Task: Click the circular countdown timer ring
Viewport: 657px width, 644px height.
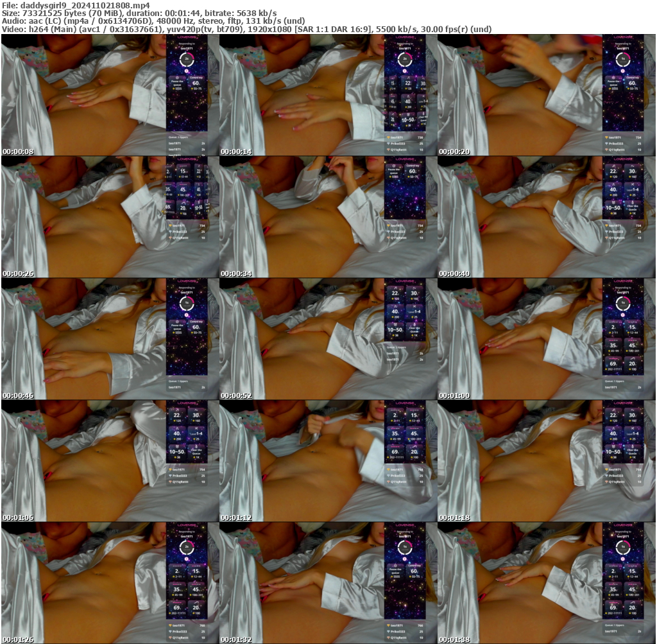Action: pyautogui.click(x=405, y=60)
